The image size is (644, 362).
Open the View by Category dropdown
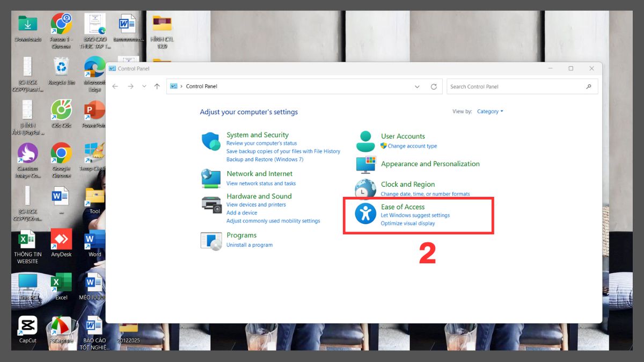(x=490, y=112)
